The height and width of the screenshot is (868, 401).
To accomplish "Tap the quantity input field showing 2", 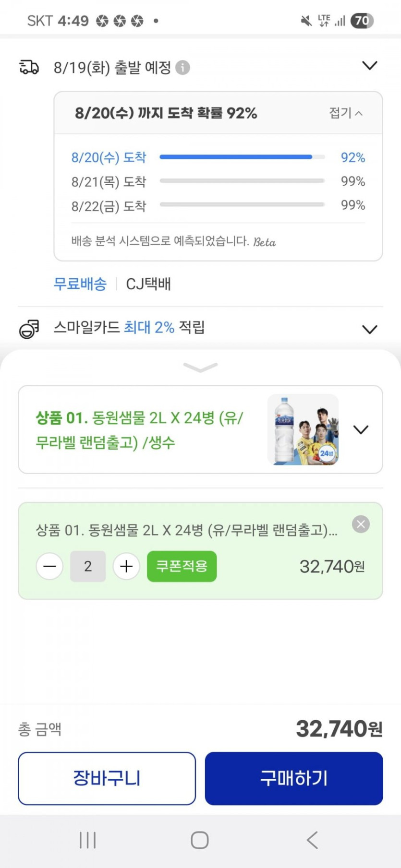I will [x=88, y=567].
